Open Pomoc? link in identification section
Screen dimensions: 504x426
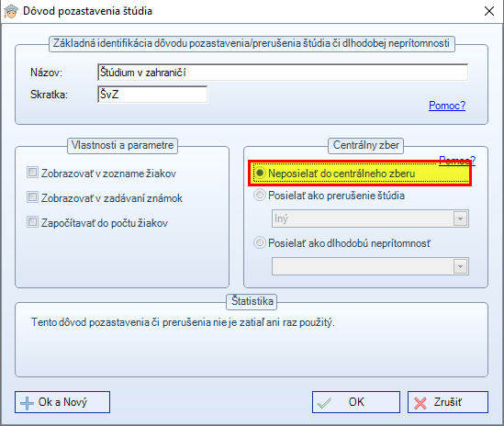(x=447, y=106)
